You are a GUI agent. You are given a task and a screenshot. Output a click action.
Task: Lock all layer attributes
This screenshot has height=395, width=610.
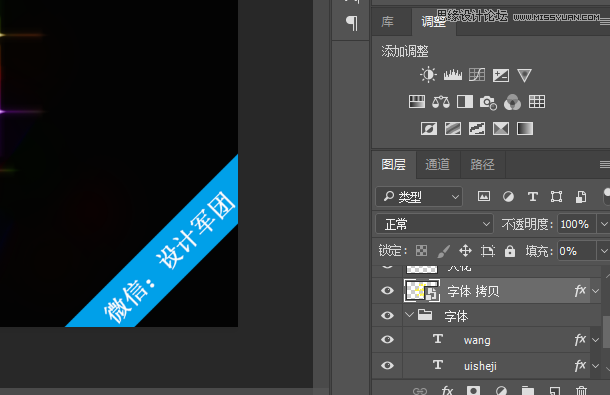coord(510,251)
